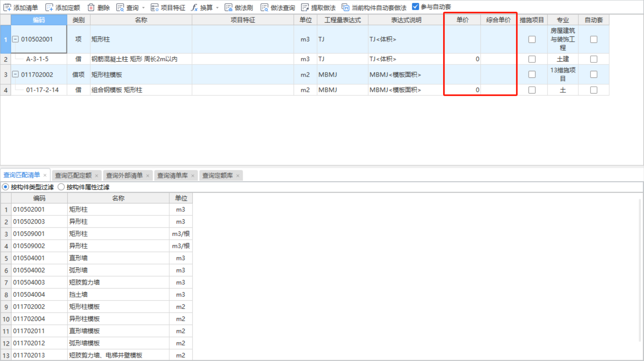The width and height of the screenshot is (644, 361).
Task: Click the 做法刷 toolbar icon
Action: [228, 7]
